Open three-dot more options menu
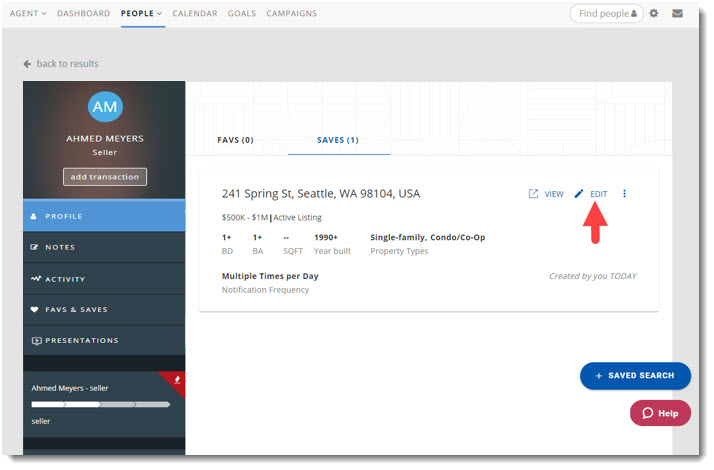 (x=625, y=194)
